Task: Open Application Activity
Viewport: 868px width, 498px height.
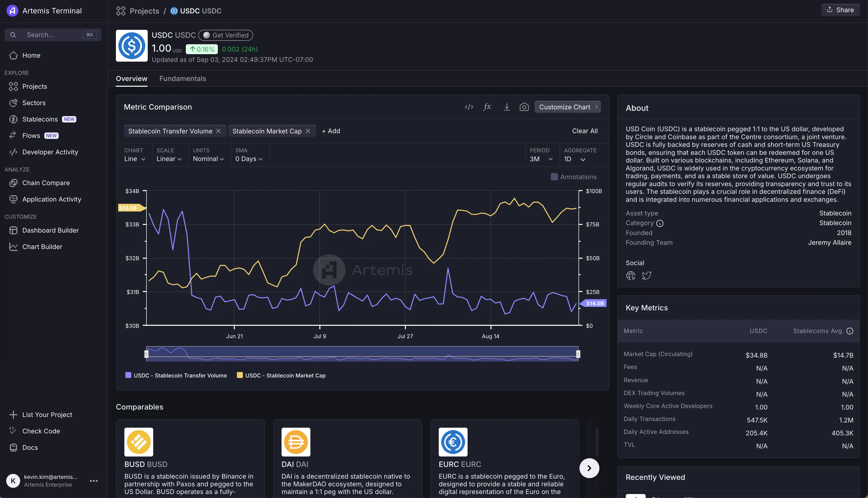Action: (52, 199)
